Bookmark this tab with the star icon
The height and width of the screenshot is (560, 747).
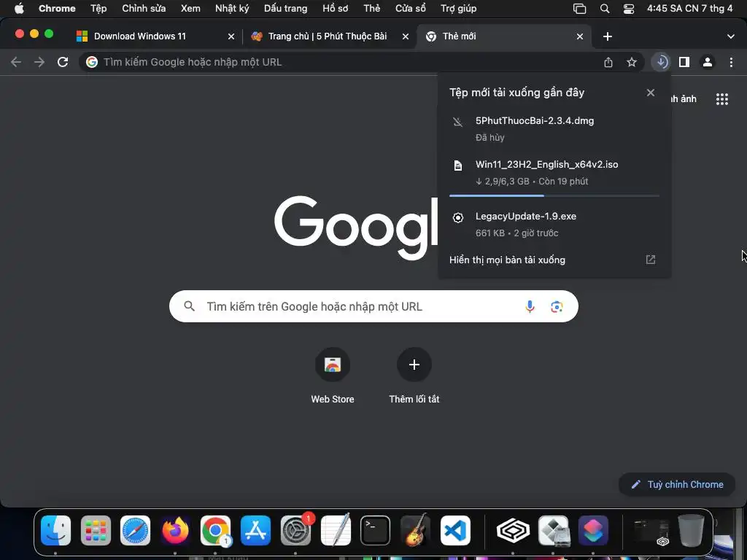632,62
